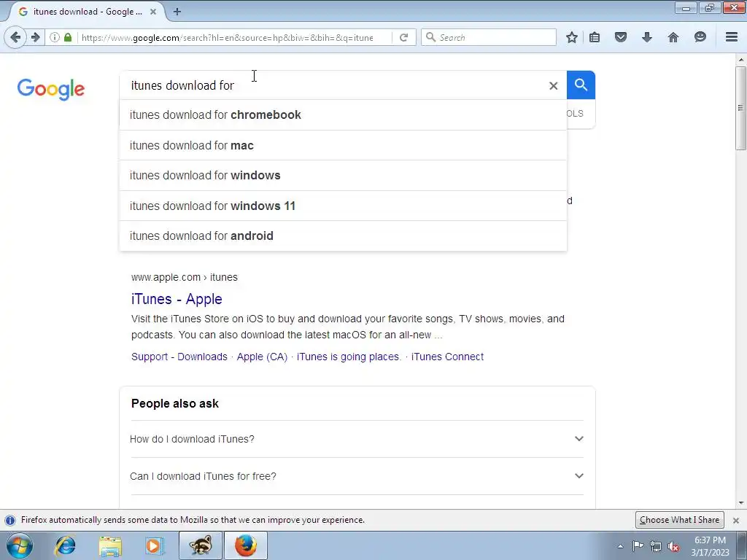This screenshot has height=560, width=747.
Task: Click the scrollbar down arrow
Action: tap(740, 503)
